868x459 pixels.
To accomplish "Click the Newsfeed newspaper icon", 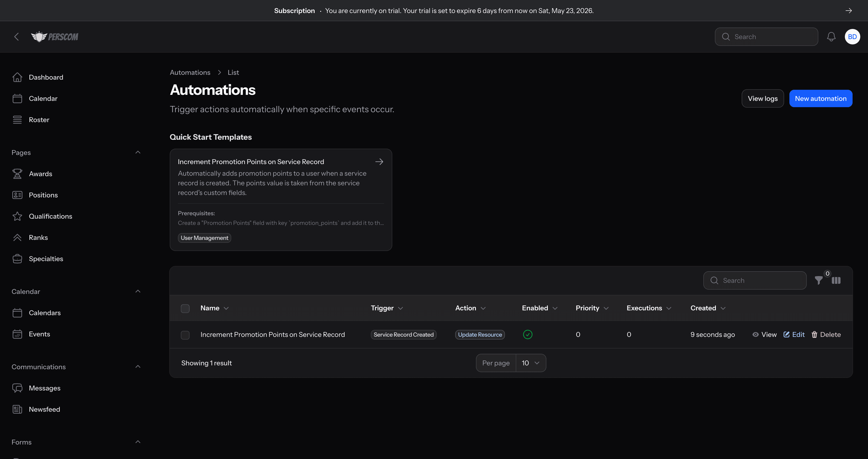I will tap(17, 409).
